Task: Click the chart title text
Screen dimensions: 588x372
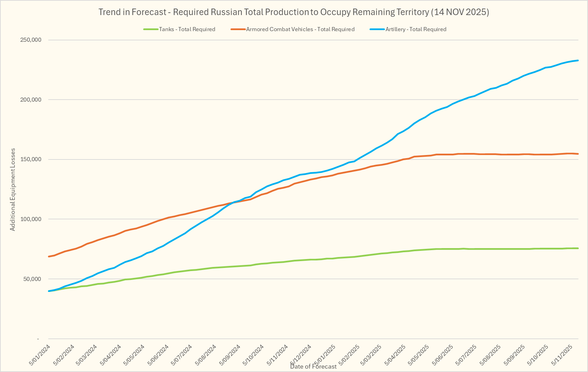Action: tap(293, 12)
